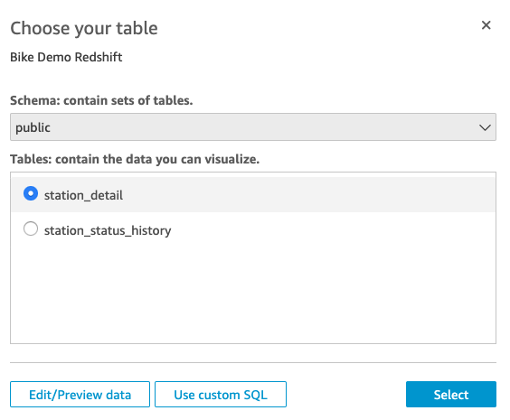Click the 'public' schema value text

33,127
